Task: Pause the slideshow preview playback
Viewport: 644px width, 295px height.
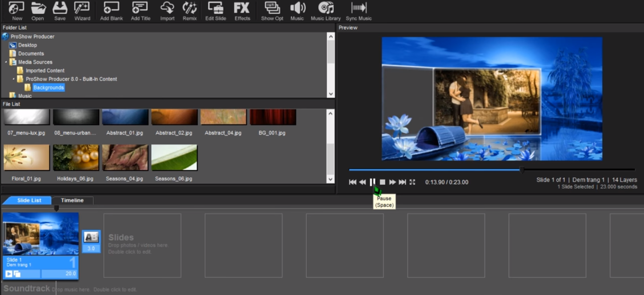Action: coord(373,182)
